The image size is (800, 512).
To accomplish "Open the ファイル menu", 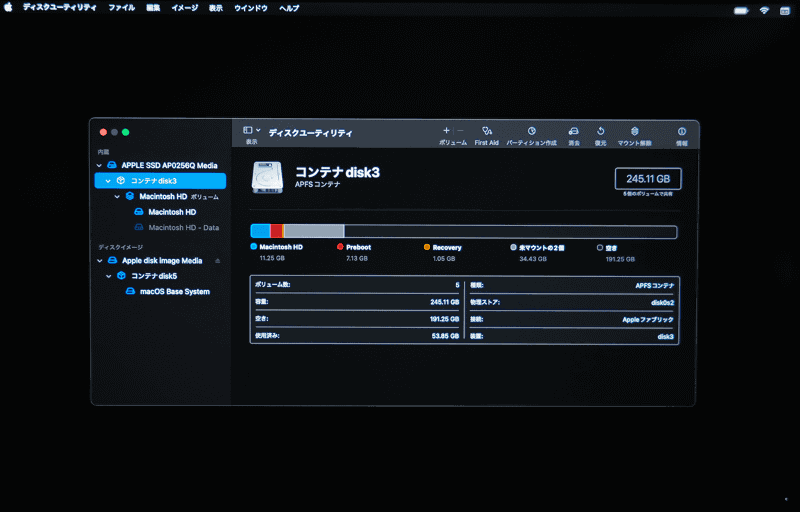I will pyautogui.click(x=121, y=8).
